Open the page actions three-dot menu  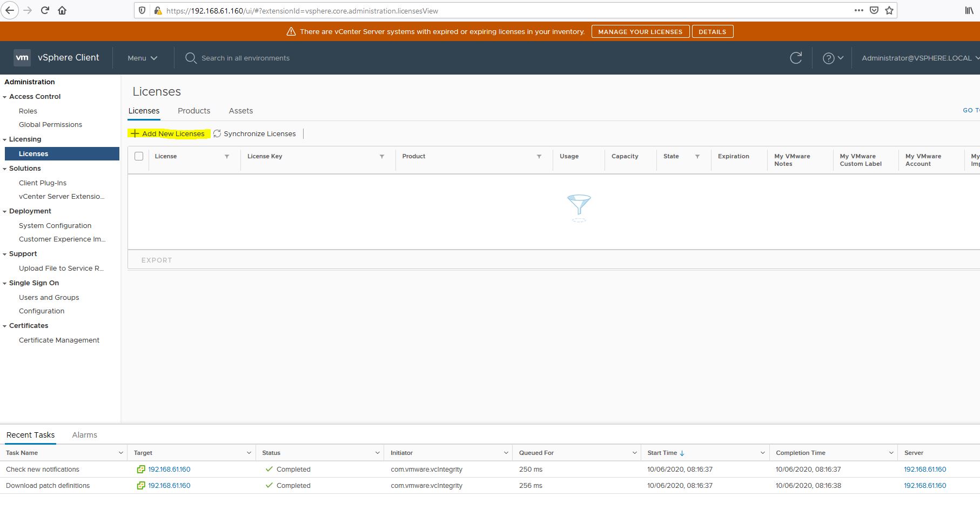(858, 10)
